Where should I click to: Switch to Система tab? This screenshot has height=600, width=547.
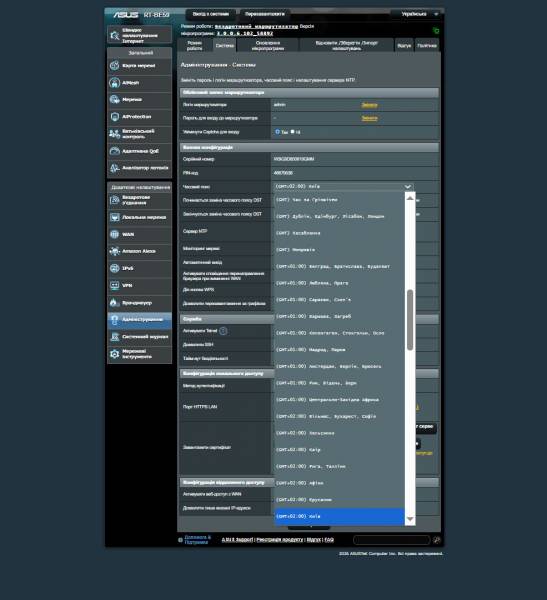(225, 46)
